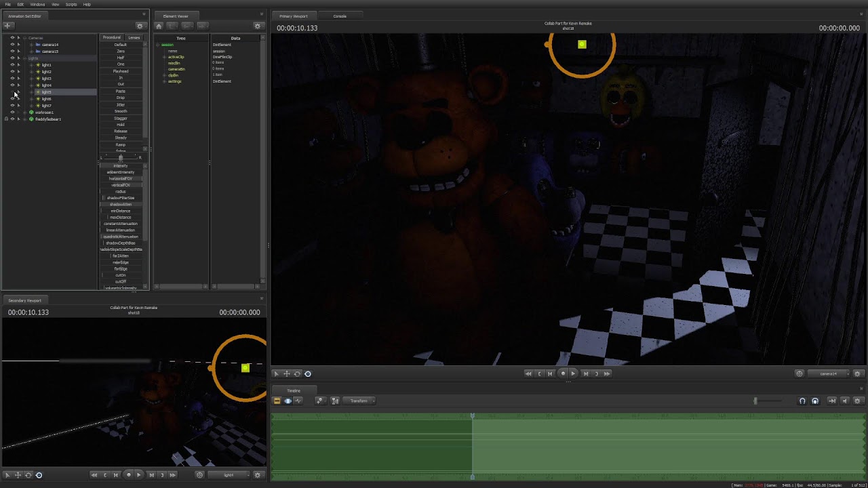Jump to start in primary viewport

[528, 373]
